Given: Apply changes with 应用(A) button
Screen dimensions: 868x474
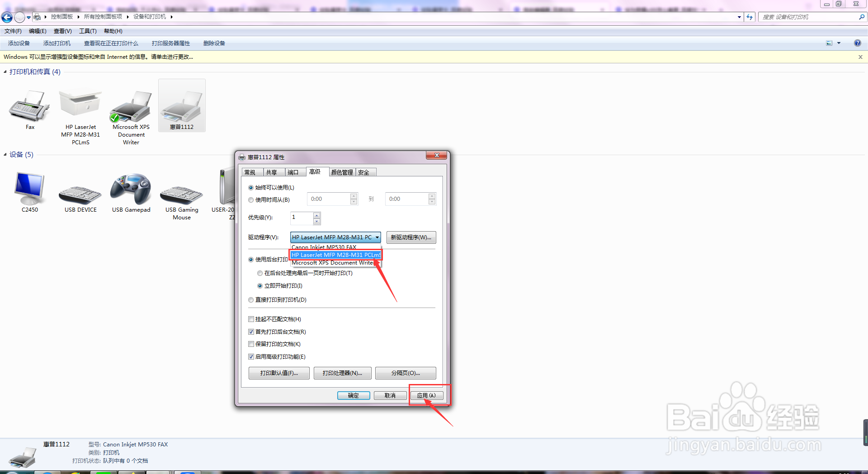Looking at the screenshot, I should pos(427,396).
